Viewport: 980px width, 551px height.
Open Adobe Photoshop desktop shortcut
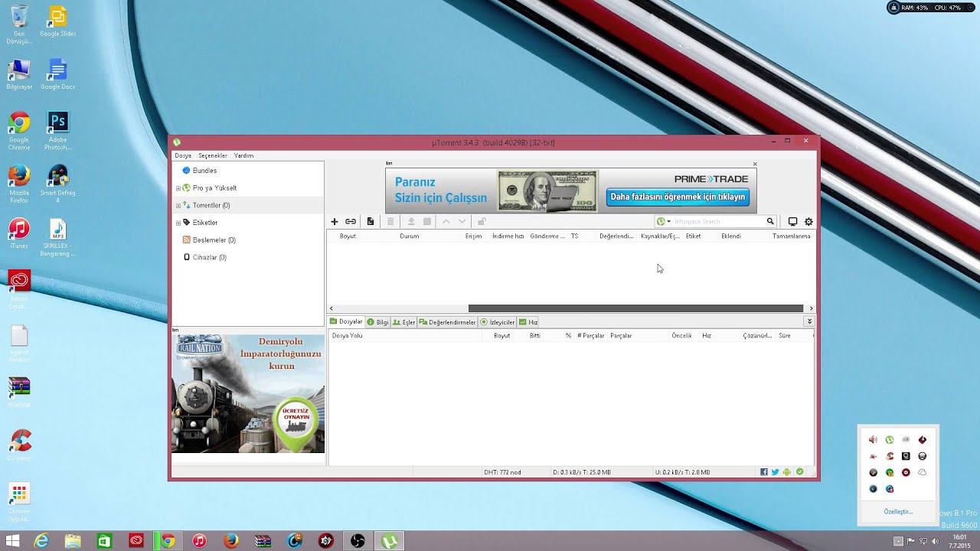click(x=57, y=130)
